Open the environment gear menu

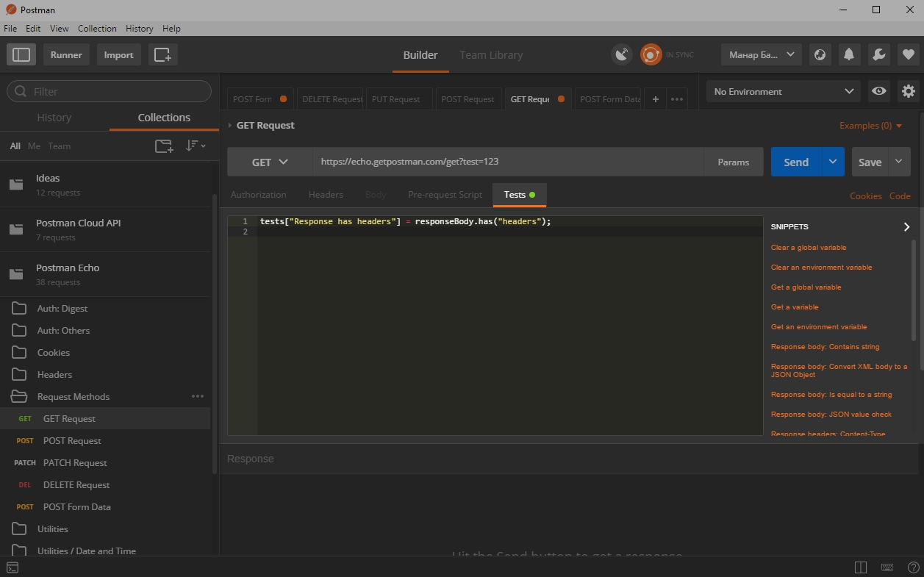pos(908,90)
